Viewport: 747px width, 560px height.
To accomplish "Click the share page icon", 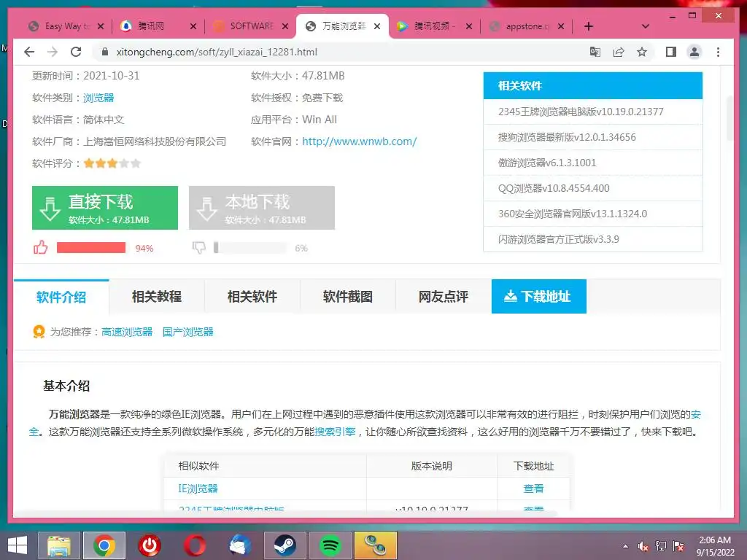I will point(619,52).
